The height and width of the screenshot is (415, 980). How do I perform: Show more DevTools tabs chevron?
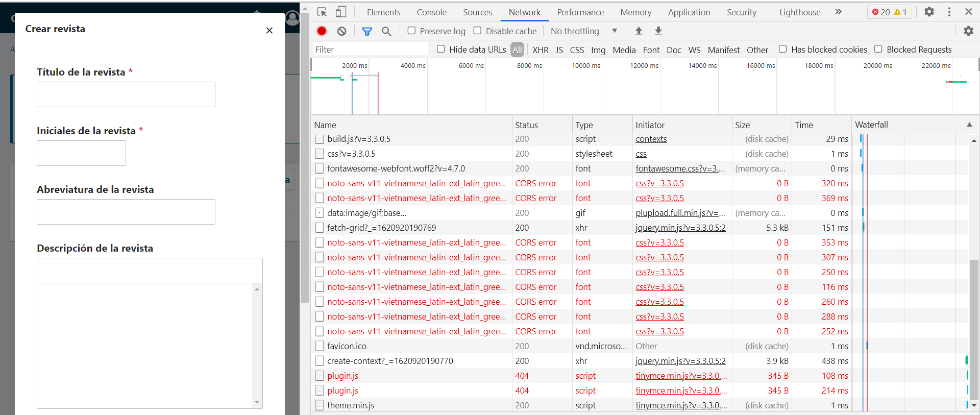[838, 12]
